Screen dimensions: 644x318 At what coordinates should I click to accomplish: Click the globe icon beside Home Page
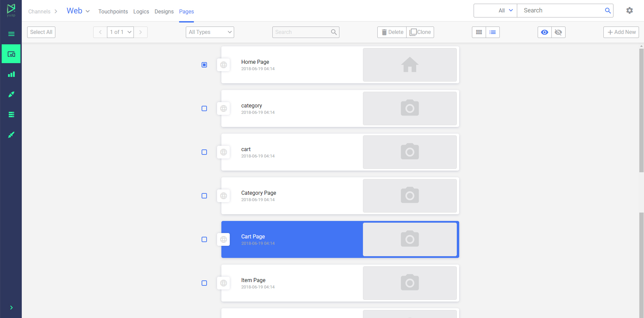223,65
